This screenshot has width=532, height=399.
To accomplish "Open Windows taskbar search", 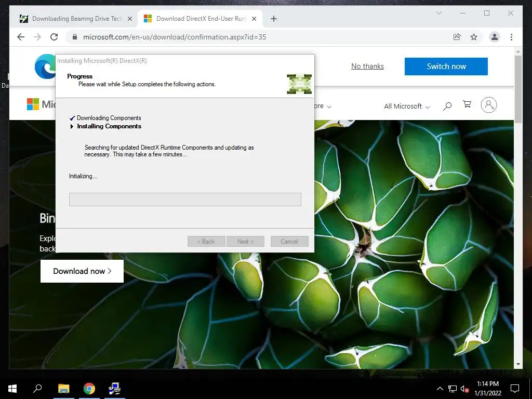I will pyautogui.click(x=37, y=388).
